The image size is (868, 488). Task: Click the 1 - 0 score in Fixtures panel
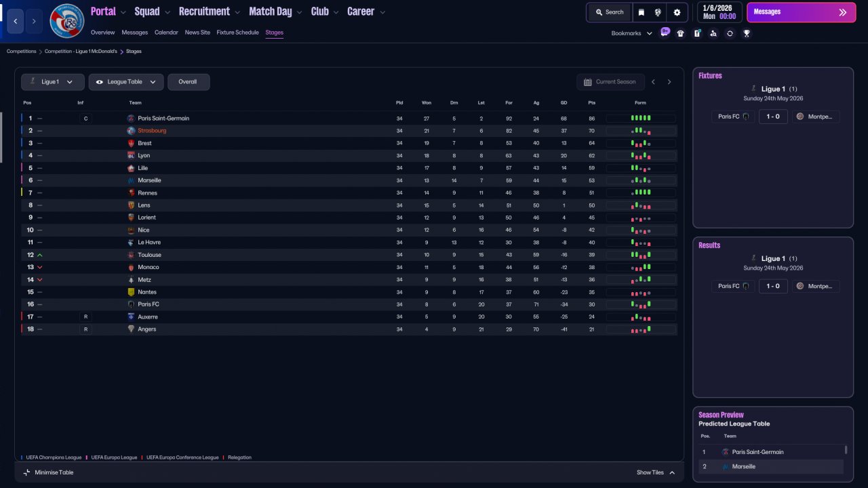pyautogui.click(x=772, y=117)
